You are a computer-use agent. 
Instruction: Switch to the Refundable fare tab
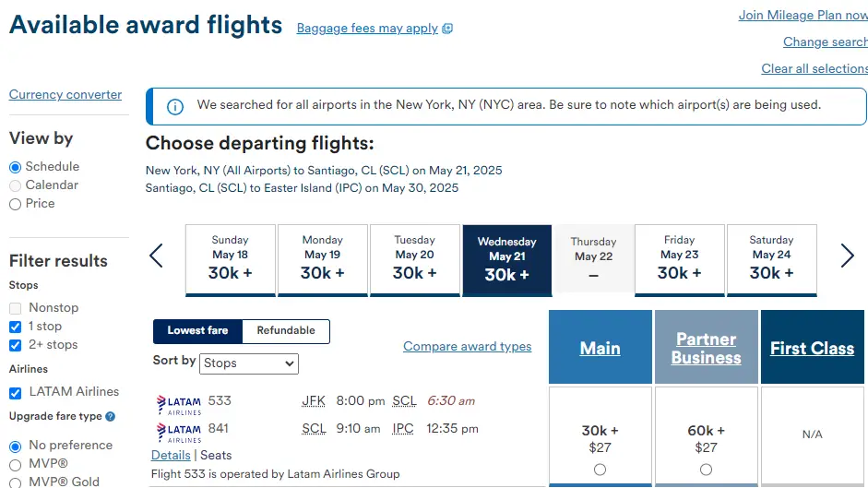tap(286, 331)
